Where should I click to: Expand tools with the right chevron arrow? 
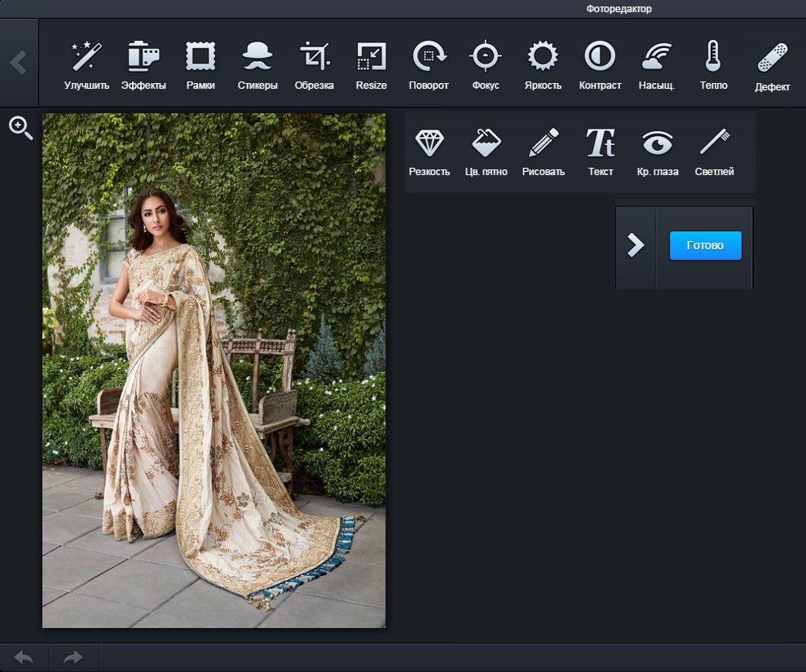point(636,246)
